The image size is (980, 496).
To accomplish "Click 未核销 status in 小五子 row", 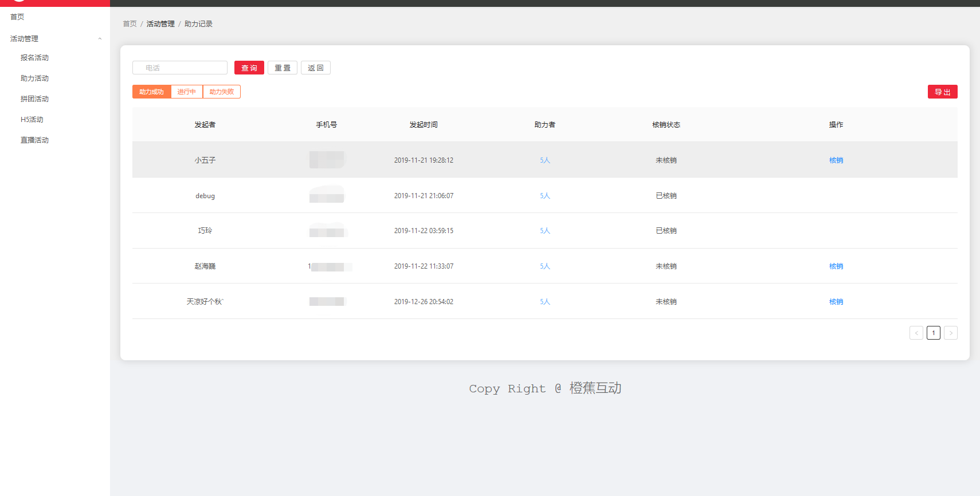I will pos(667,160).
